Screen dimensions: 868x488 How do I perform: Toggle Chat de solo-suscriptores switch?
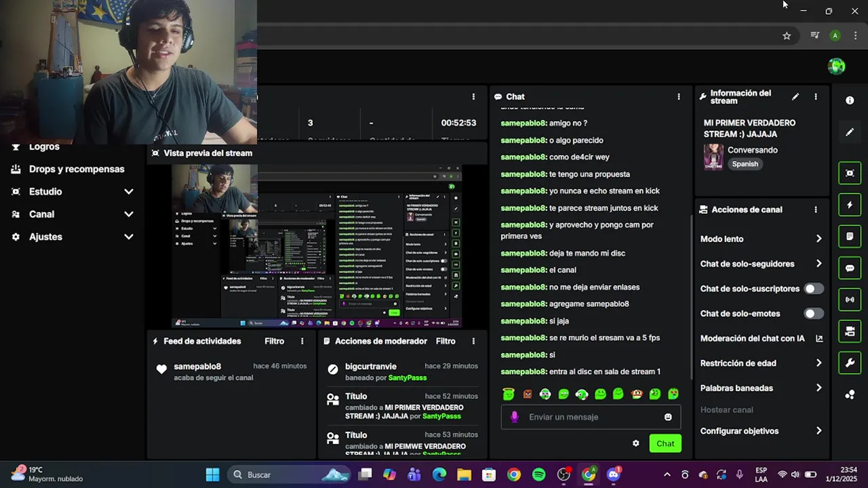pyautogui.click(x=814, y=289)
